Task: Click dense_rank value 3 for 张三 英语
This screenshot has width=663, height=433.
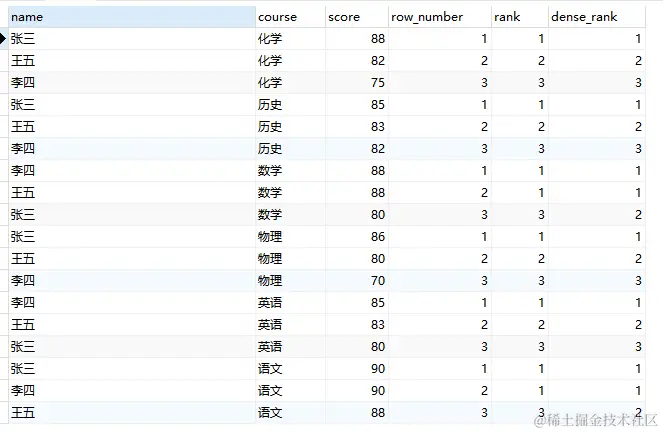Action: pyautogui.click(x=597, y=347)
